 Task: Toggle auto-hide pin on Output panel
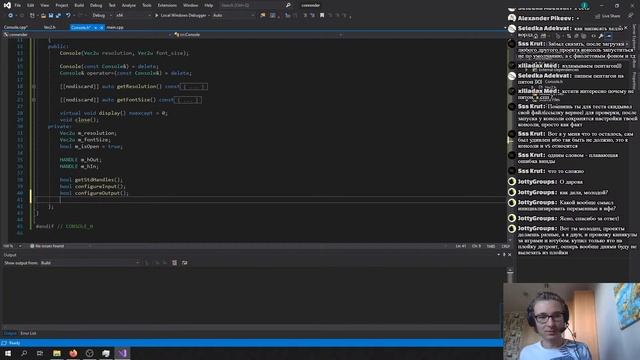(x=504, y=255)
